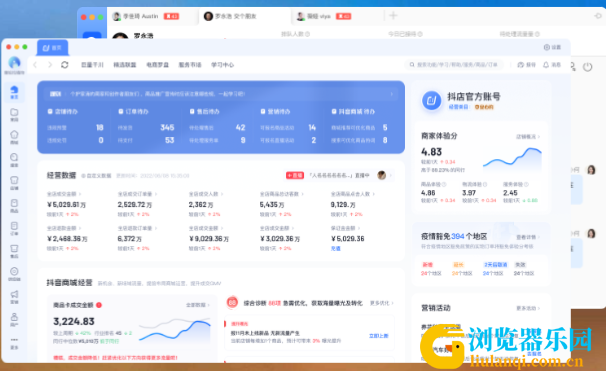Switch to 罗永浩 tab in back window
The width and height of the screenshot is (606, 371).
click(x=245, y=16)
